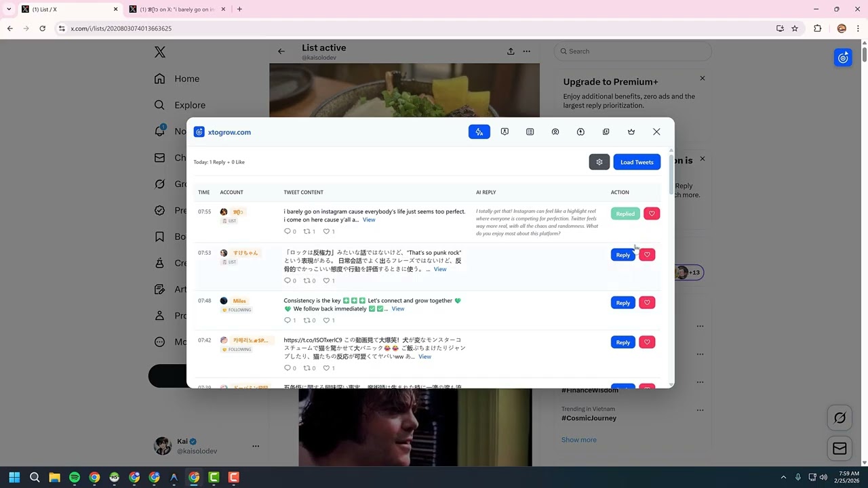Switch to the second browser tab about Instagram
This screenshot has width=868, height=488.
tap(178, 9)
